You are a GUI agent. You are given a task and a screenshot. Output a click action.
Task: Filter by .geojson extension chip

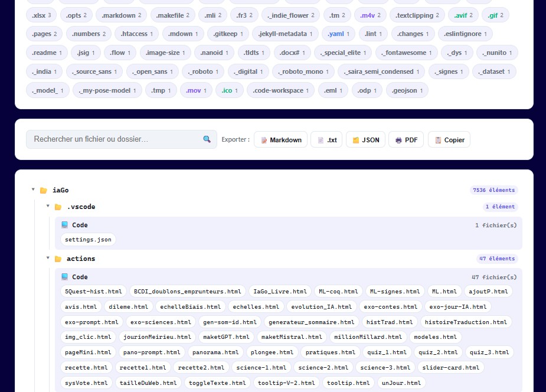click(407, 90)
